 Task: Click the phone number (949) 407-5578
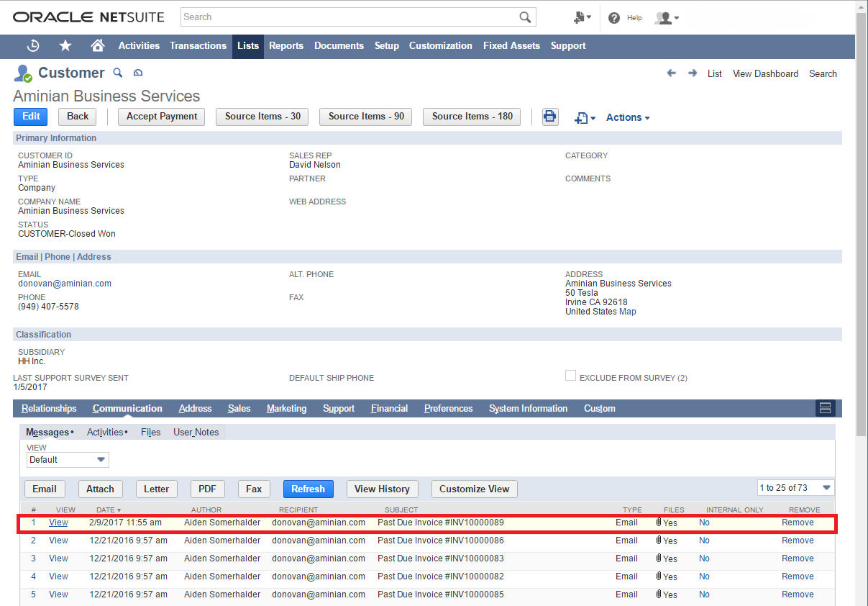point(48,307)
